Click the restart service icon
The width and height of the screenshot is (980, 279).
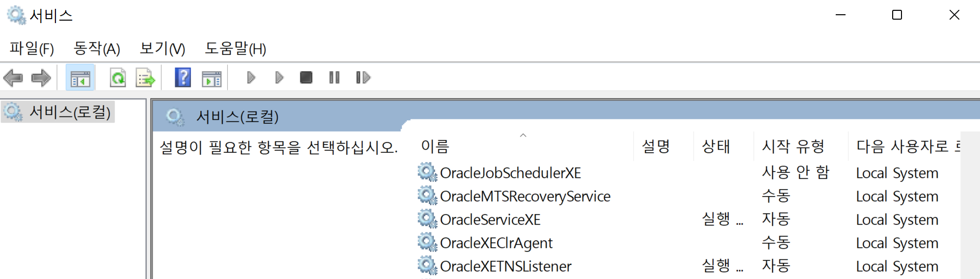[363, 78]
